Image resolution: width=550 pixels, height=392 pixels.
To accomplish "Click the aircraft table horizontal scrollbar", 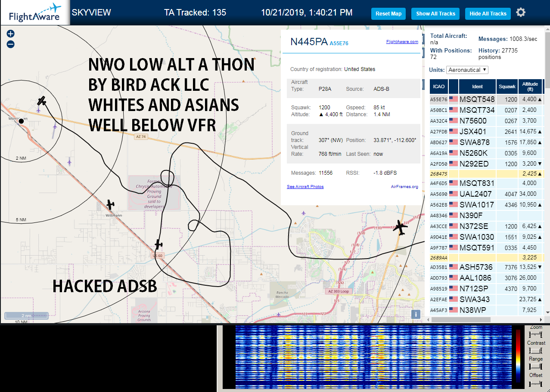I will pyautogui.click(x=460, y=320).
